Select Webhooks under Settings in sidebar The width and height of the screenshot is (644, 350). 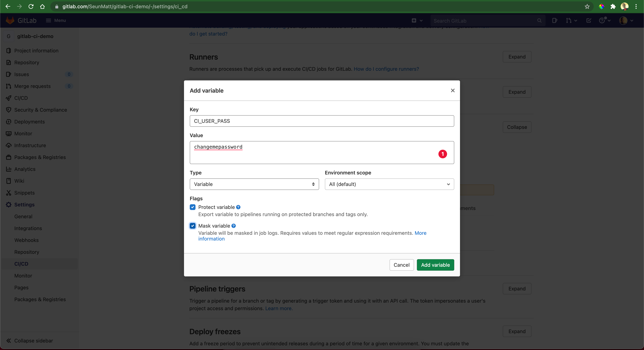tap(26, 240)
